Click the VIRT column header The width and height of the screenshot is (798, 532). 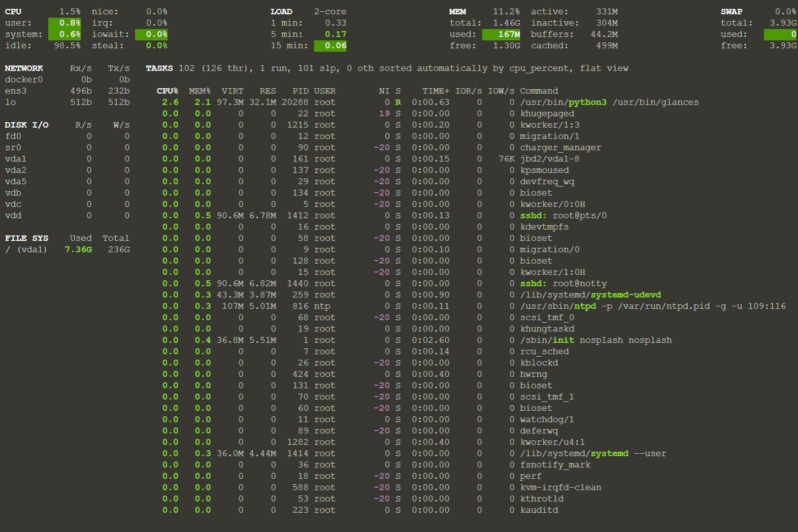[233, 91]
